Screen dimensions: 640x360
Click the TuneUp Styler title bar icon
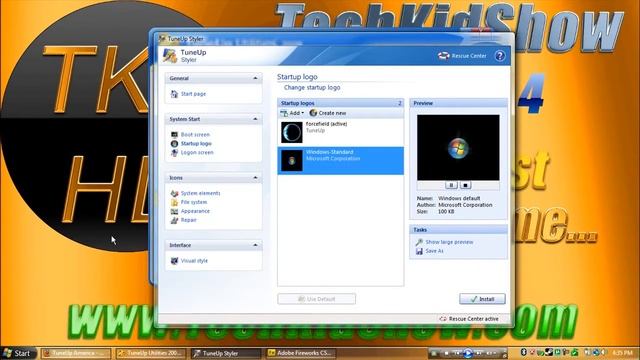click(162, 39)
